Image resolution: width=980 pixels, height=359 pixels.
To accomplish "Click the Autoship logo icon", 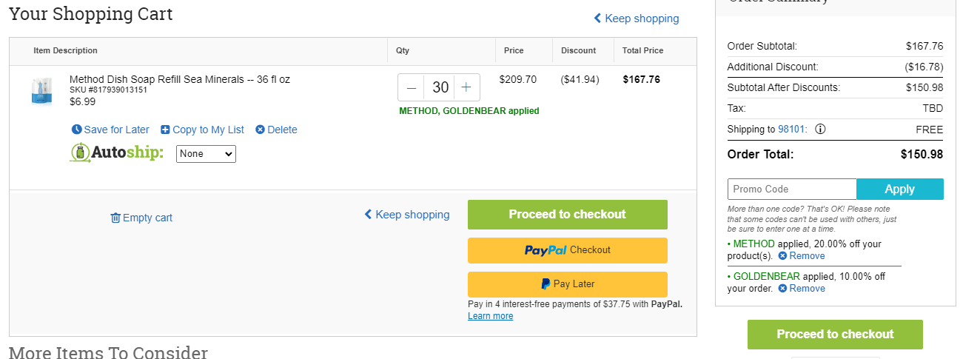I will pyautogui.click(x=80, y=152).
